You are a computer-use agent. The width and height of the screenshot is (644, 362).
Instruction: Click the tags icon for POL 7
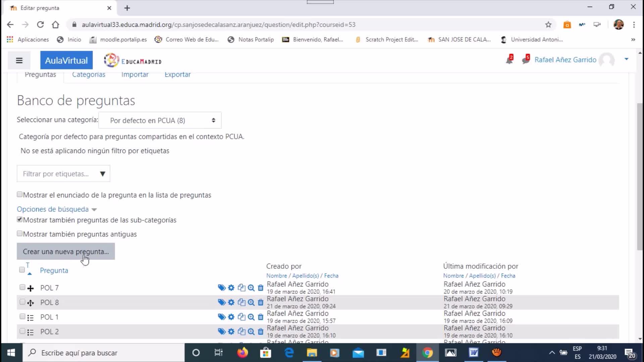point(221,288)
